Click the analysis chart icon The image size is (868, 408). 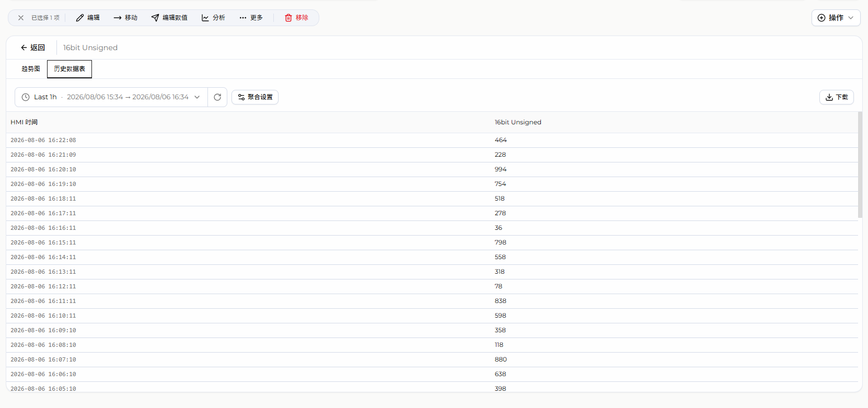tap(205, 18)
